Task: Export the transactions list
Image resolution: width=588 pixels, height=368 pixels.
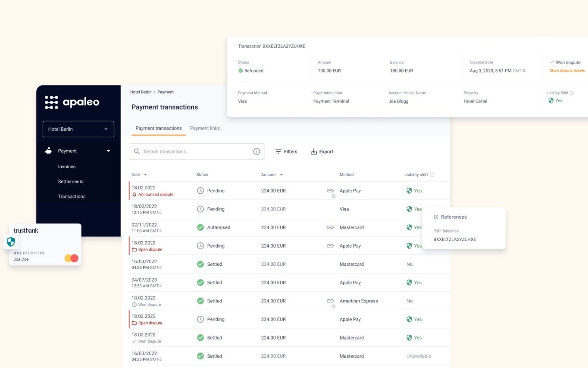Action: pos(322,151)
